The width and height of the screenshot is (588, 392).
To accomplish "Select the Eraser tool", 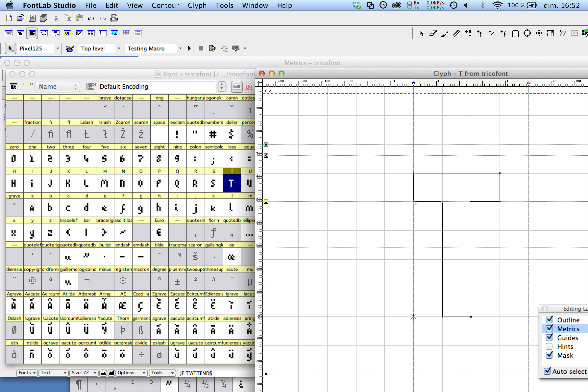I will [433, 33].
